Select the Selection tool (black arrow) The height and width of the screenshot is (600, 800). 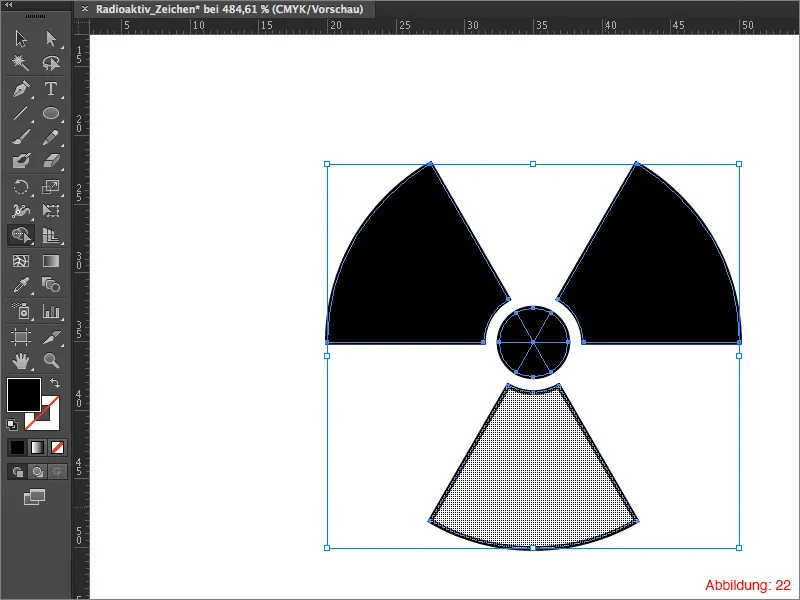pos(21,39)
